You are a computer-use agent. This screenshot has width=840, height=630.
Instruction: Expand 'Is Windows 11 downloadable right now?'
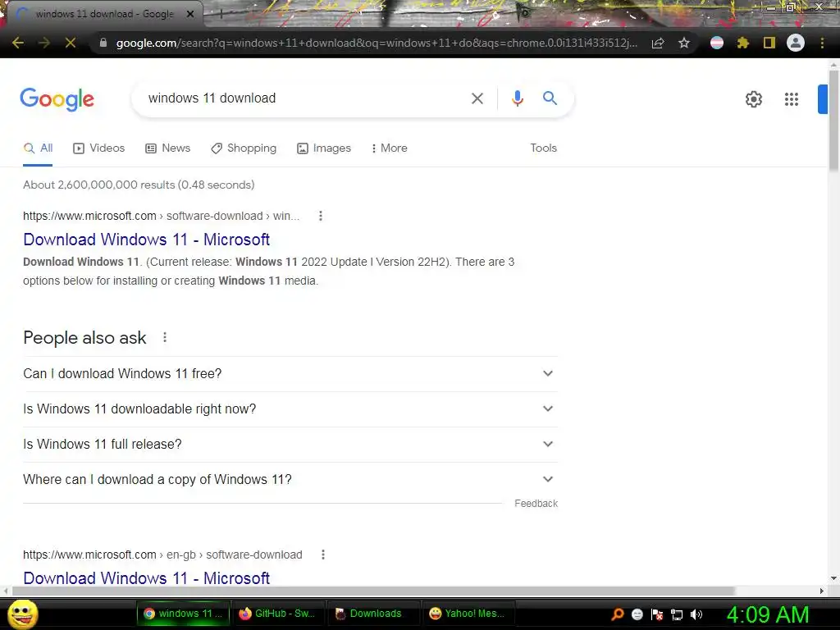click(290, 409)
